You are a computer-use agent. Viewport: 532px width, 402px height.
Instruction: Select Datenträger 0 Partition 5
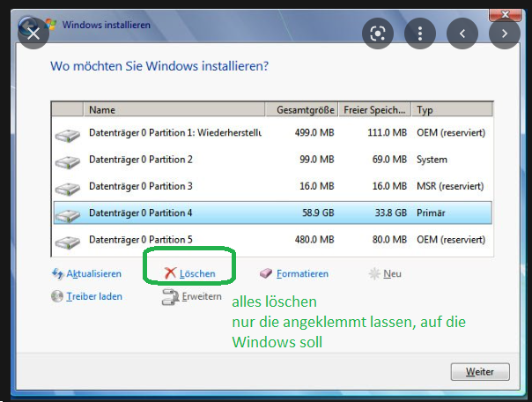pos(272,240)
